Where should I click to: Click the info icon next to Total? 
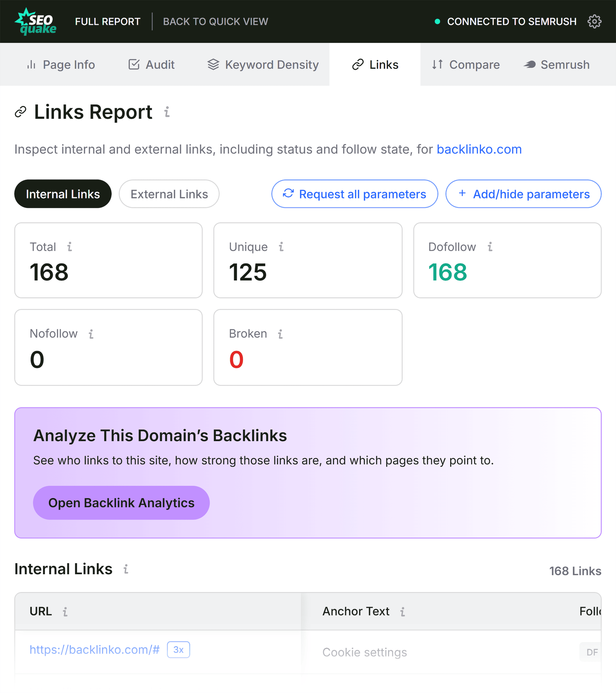click(69, 246)
